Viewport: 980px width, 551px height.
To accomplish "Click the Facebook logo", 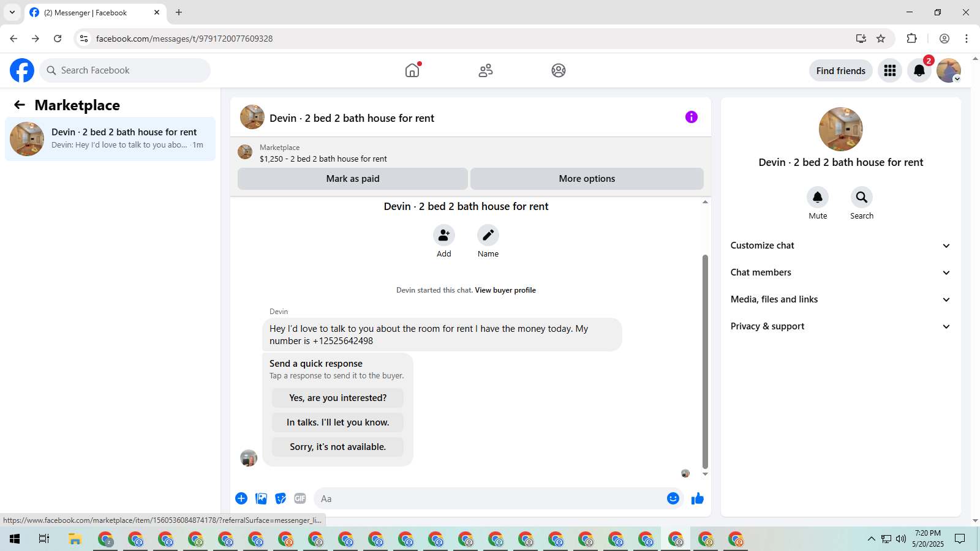I will coord(22,70).
